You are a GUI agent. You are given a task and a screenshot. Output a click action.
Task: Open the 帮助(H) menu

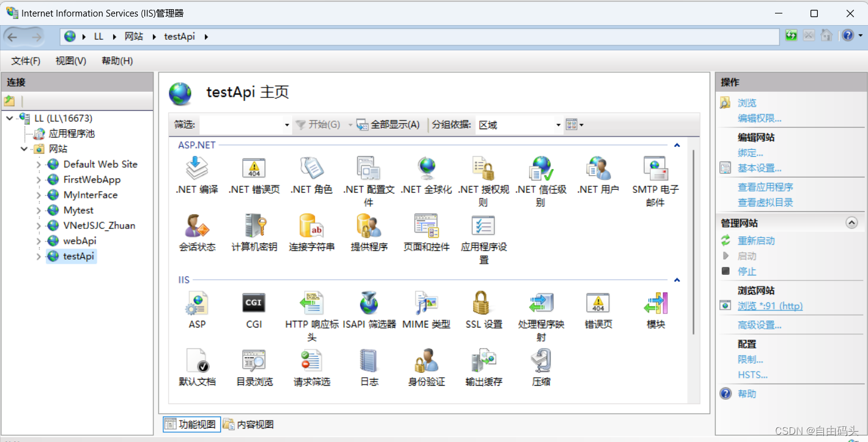(117, 61)
